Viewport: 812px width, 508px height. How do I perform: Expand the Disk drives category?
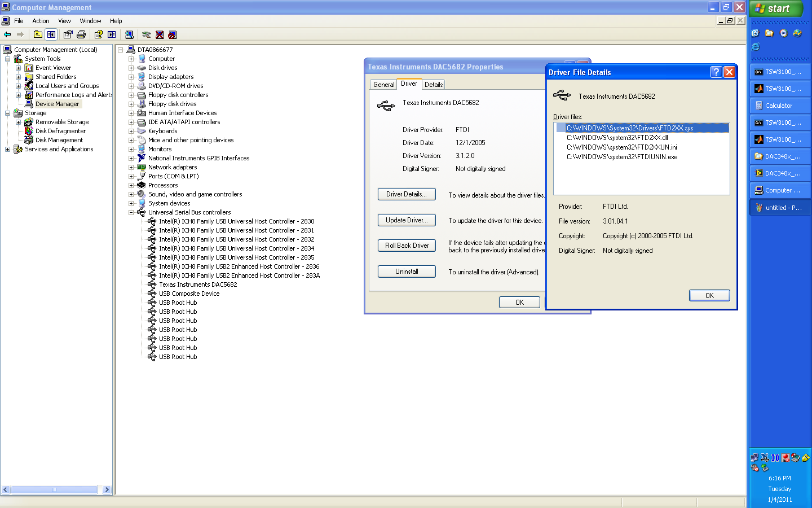(x=131, y=68)
